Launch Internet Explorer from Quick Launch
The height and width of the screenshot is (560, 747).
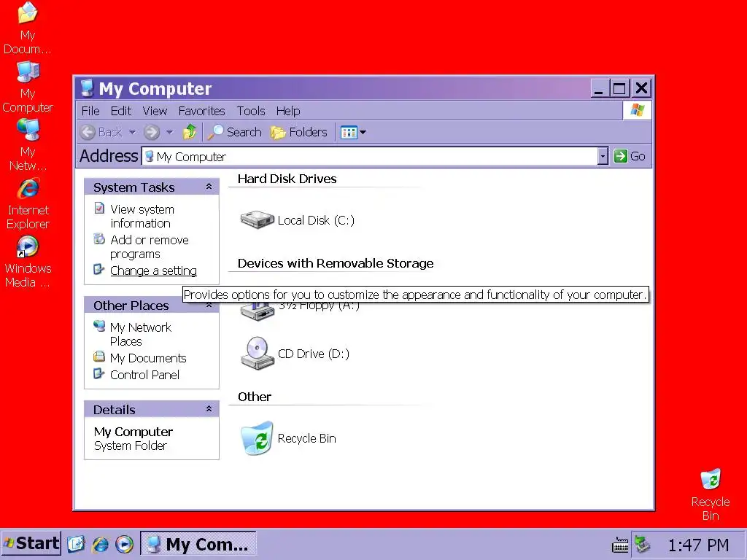pos(100,544)
